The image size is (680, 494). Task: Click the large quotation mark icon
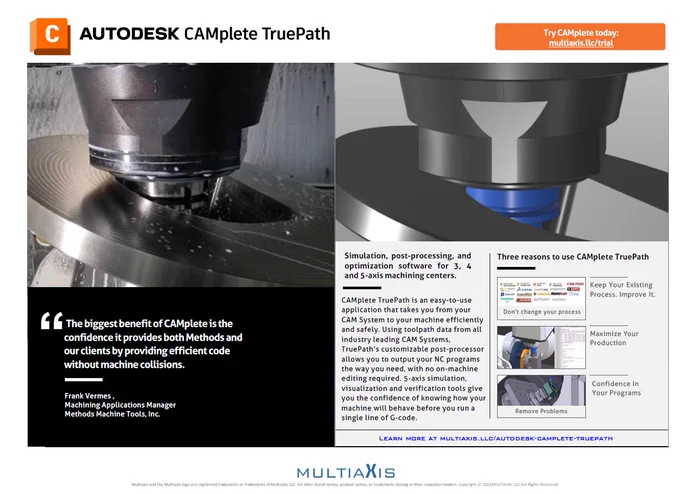(x=52, y=321)
